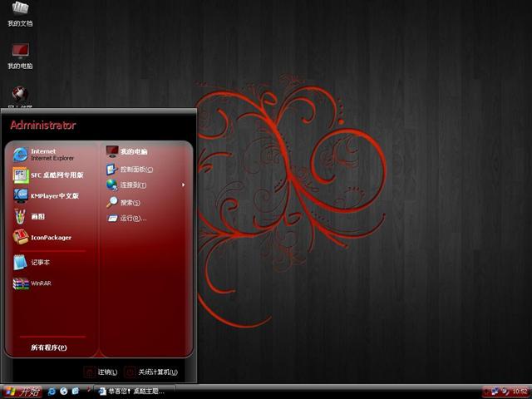The height and width of the screenshot is (399, 532).
Task: Open 我的文档 desktop icon
Action: point(20,14)
